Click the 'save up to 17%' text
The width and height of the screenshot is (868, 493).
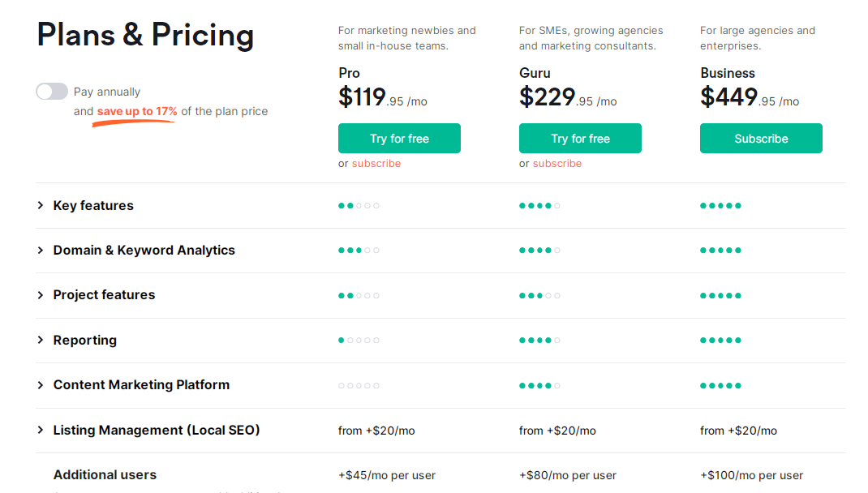coord(137,111)
